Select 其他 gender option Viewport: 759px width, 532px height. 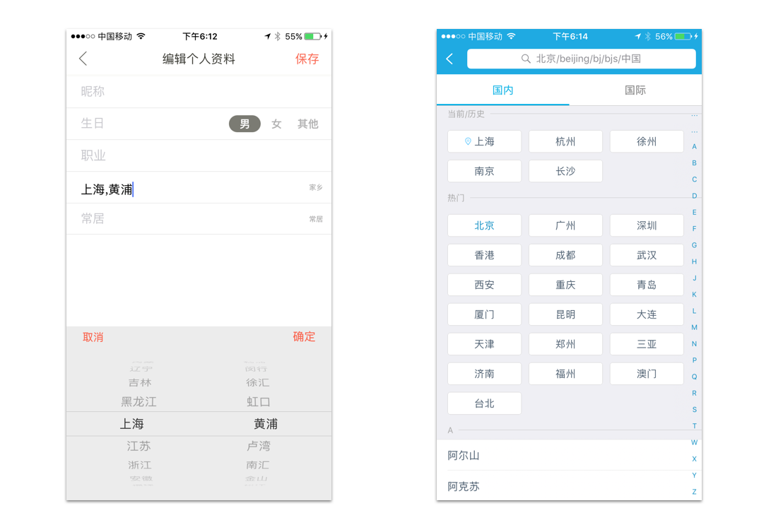[x=307, y=124]
